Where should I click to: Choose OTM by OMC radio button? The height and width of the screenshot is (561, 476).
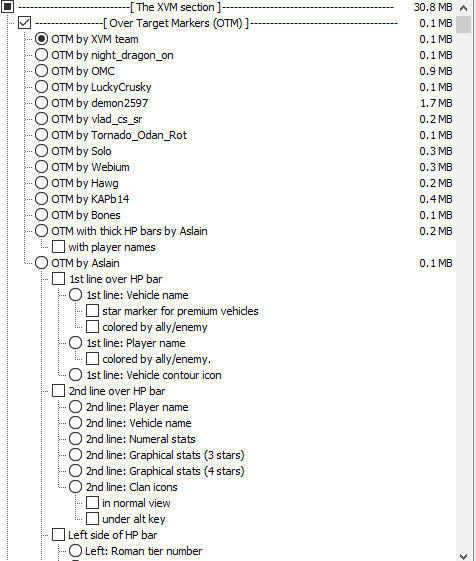click(42, 70)
